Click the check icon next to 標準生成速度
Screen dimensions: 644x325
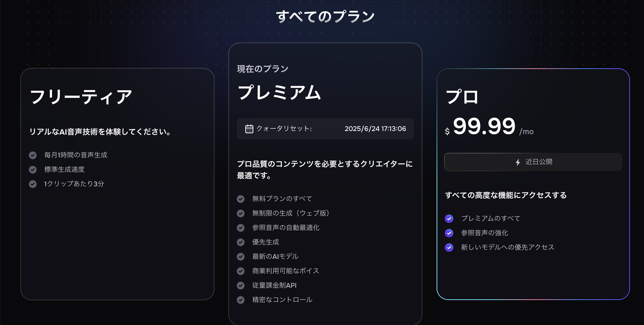(33, 170)
